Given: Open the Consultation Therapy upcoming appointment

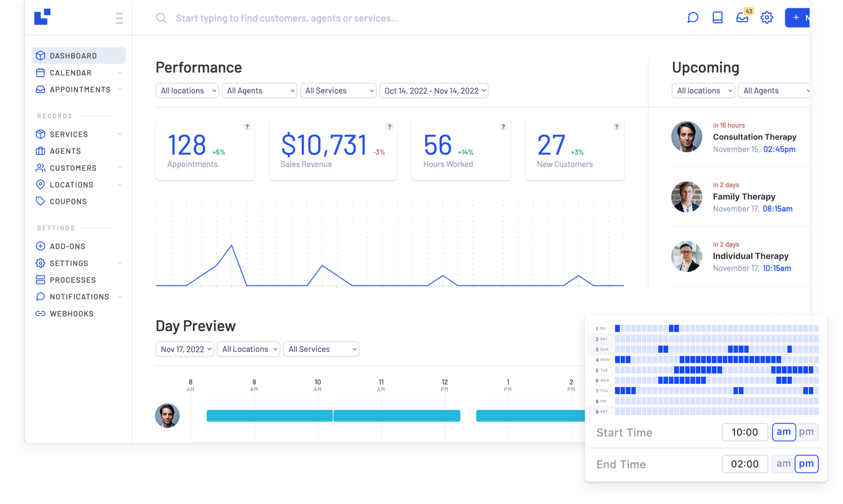Looking at the screenshot, I should point(754,137).
